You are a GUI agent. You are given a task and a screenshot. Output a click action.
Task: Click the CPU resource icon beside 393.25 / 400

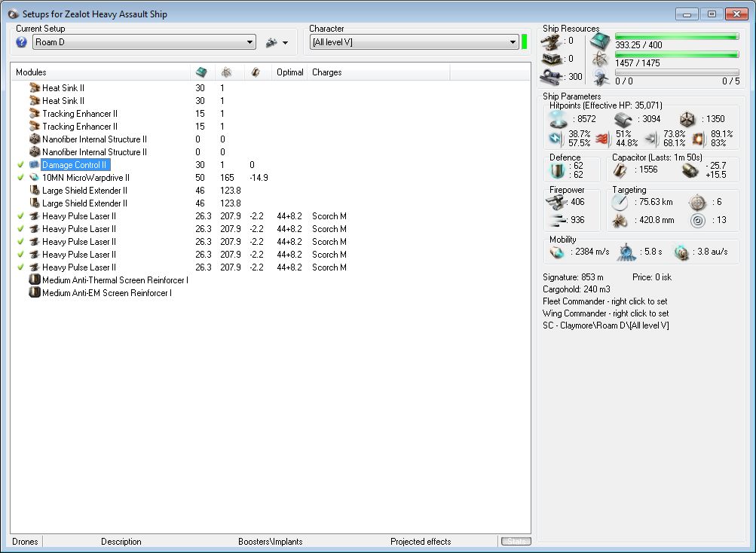tap(601, 42)
